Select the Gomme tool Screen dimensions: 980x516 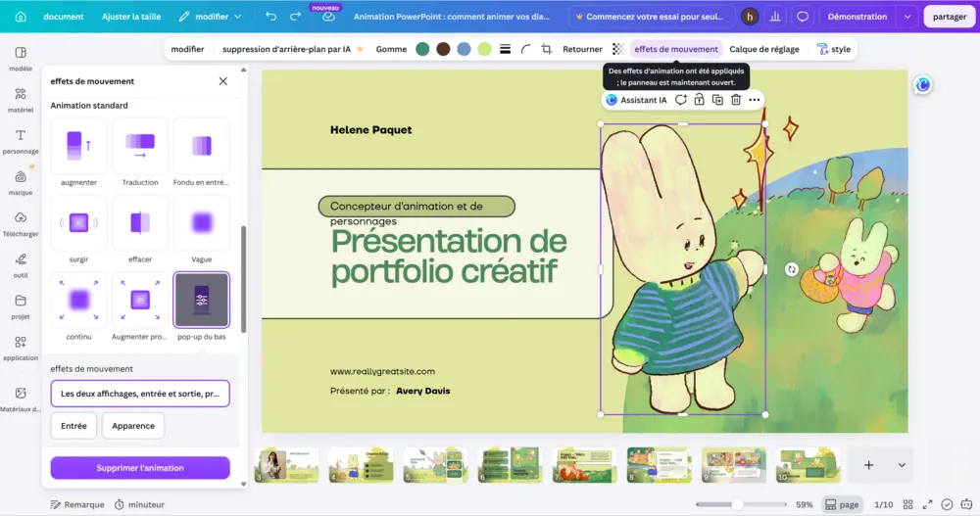(x=391, y=49)
